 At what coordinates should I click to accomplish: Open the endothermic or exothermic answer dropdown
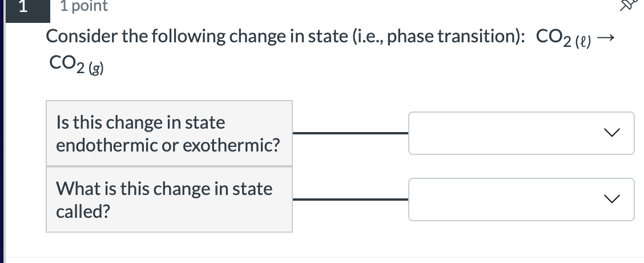pyautogui.click(x=521, y=133)
